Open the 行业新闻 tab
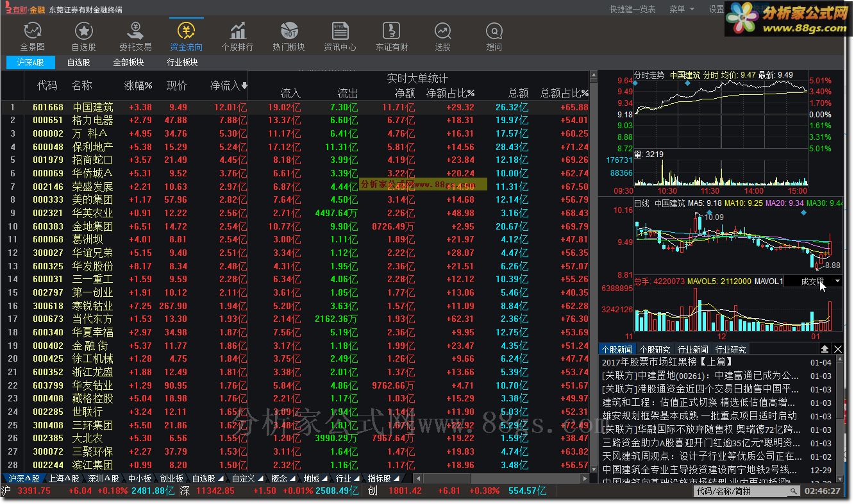This screenshot has height=504, width=854. [692, 349]
